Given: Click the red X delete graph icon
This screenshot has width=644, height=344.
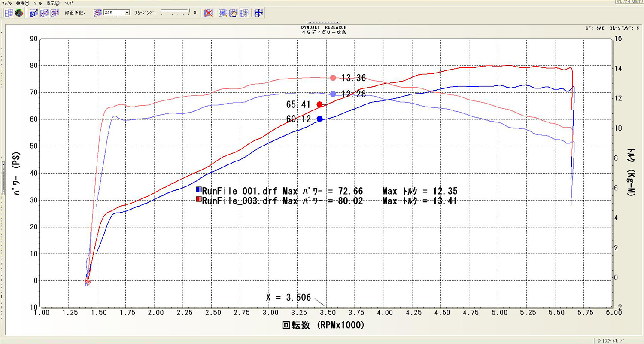Looking at the screenshot, I should 208,13.
